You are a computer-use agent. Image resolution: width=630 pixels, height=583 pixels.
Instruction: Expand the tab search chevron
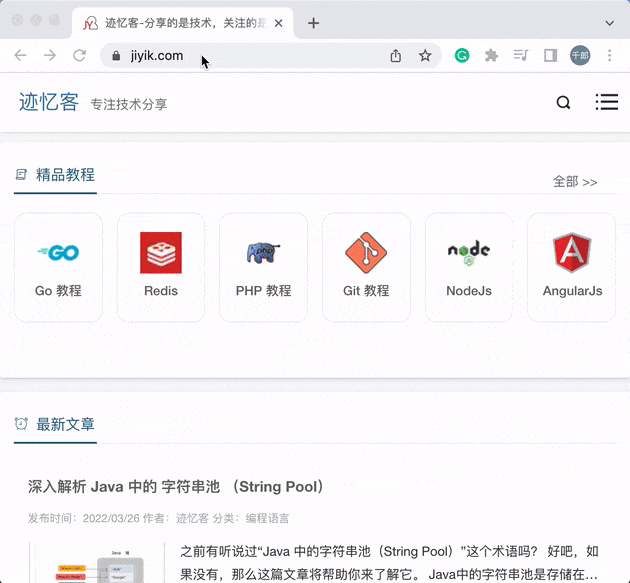pyautogui.click(x=610, y=23)
